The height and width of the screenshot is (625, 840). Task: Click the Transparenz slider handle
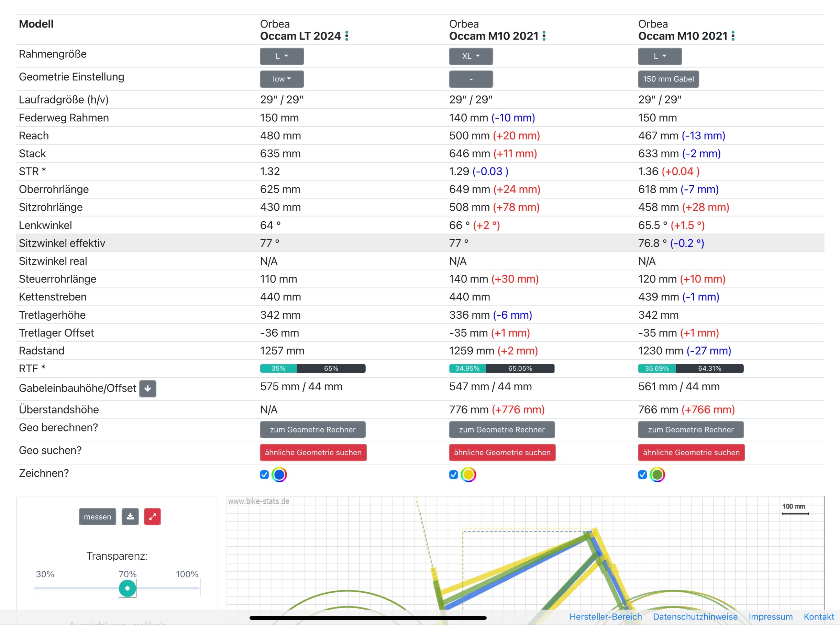tap(128, 588)
